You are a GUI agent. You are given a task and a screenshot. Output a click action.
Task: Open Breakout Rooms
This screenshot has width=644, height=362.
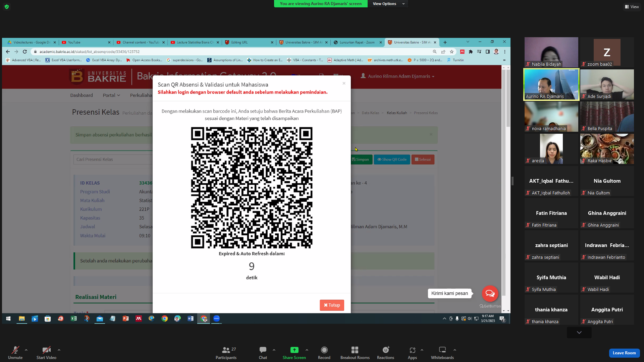(355, 353)
